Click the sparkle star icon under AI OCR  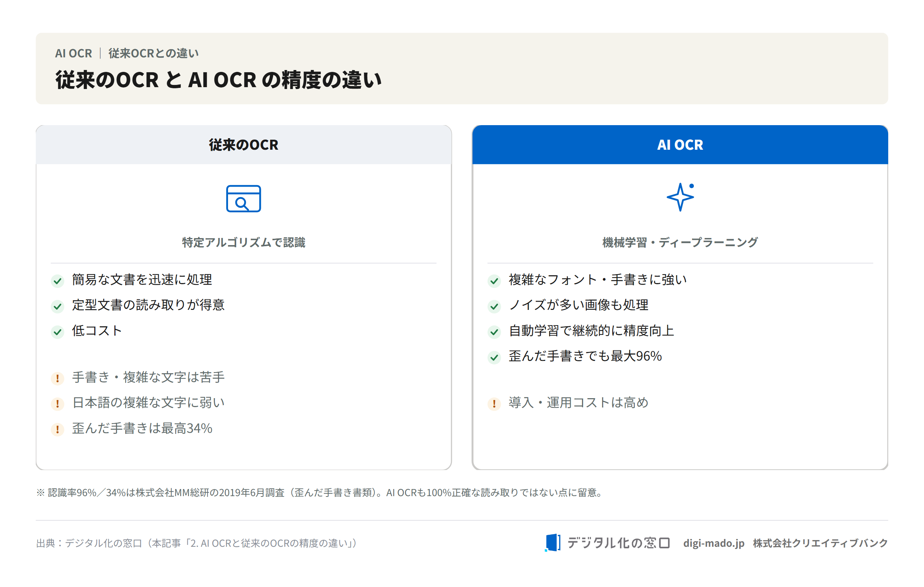[x=680, y=197]
